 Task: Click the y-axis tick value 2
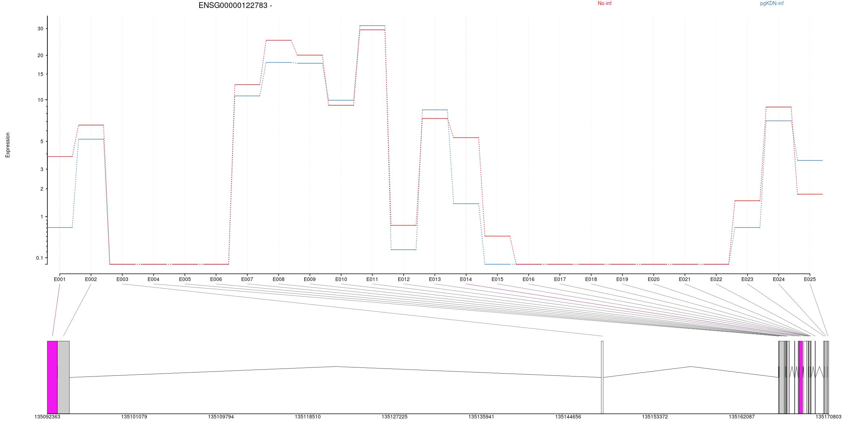[x=42, y=189]
